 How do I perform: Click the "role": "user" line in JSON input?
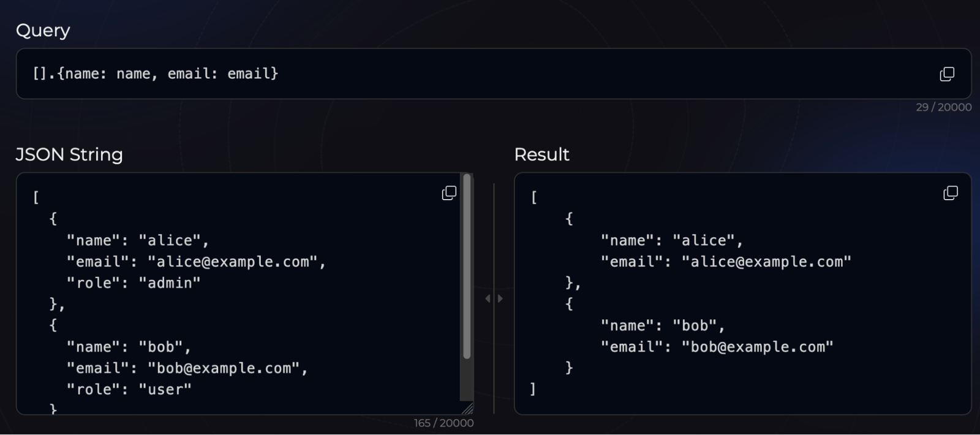click(129, 390)
